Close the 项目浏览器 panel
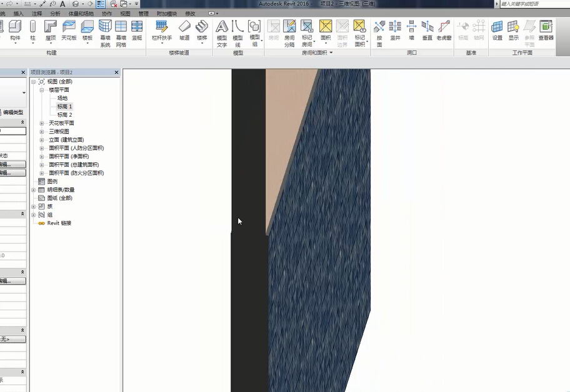Viewport: 570px width, 392px height. pos(117,72)
